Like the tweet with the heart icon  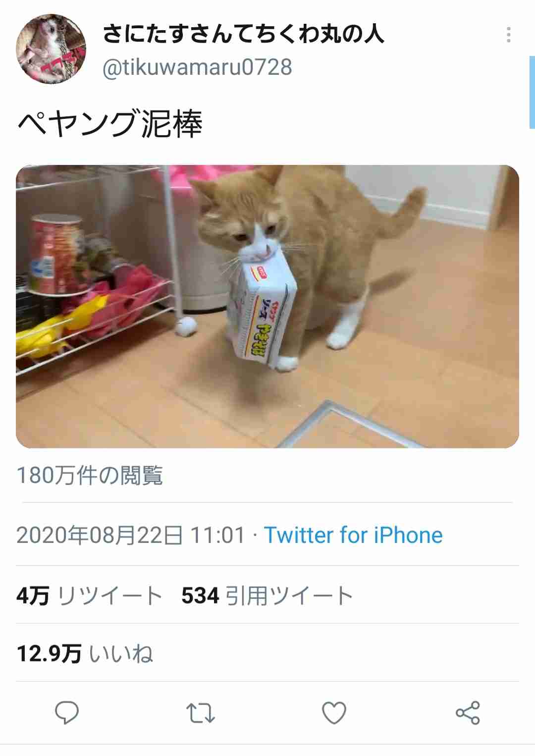pyautogui.click(x=334, y=713)
